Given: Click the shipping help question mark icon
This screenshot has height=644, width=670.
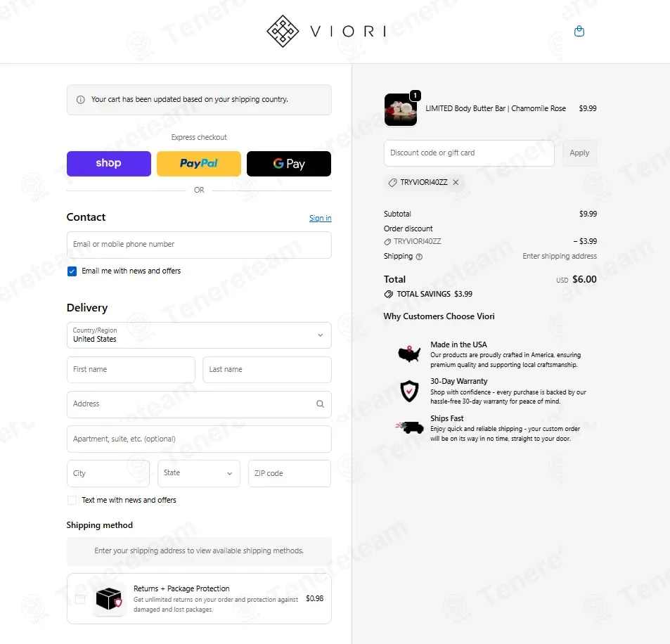Looking at the screenshot, I should tap(419, 257).
